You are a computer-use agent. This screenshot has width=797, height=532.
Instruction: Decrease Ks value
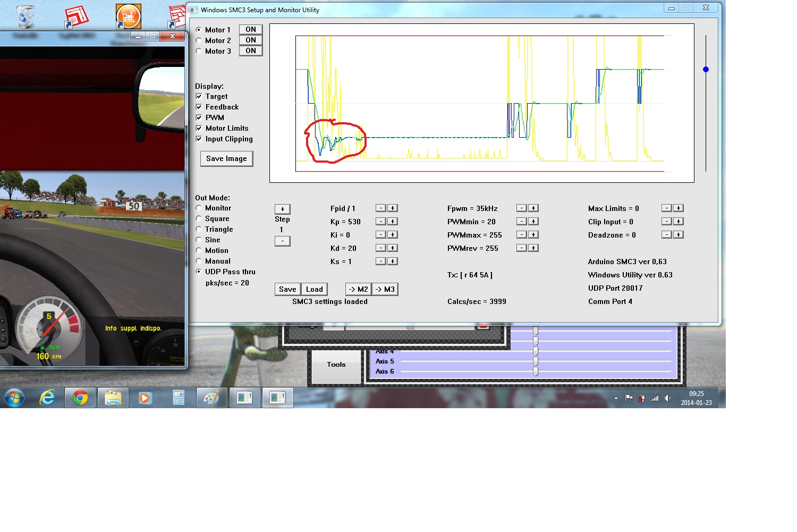[380, 261]
